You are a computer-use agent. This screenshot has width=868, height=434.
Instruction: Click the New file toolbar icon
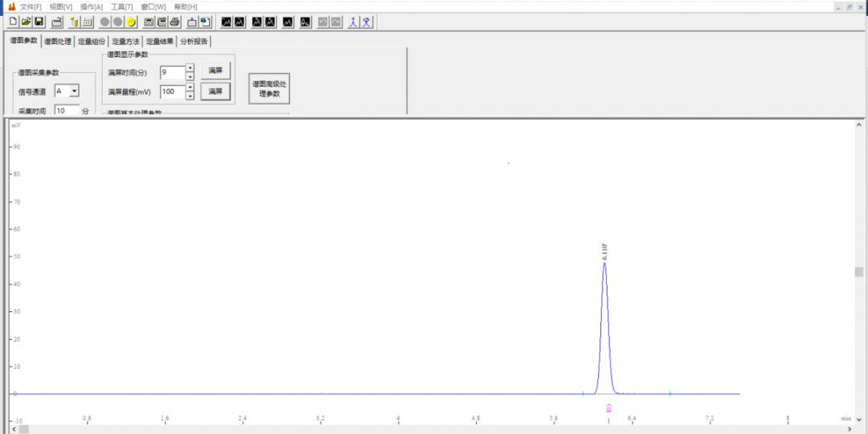(13, 22)
